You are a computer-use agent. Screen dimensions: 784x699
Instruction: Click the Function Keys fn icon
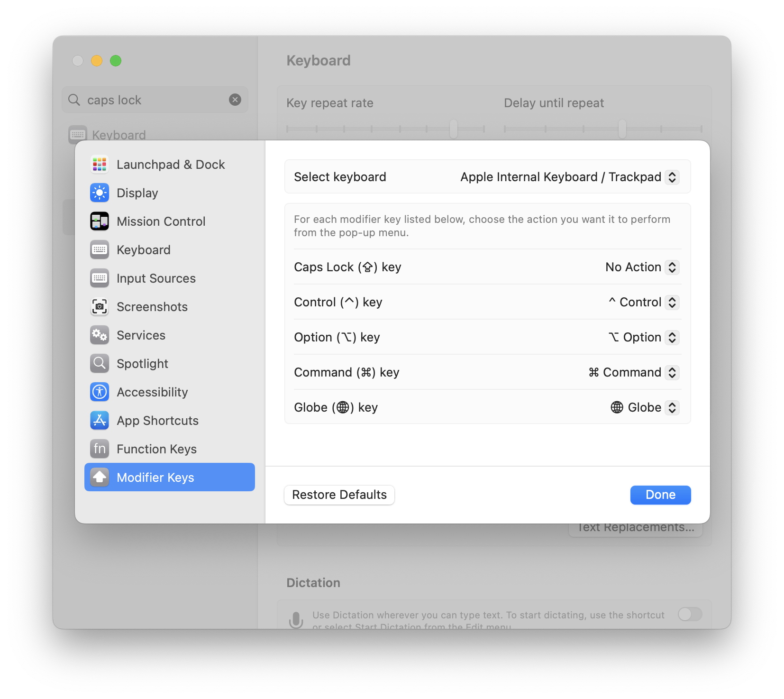[x=100, y=449]
